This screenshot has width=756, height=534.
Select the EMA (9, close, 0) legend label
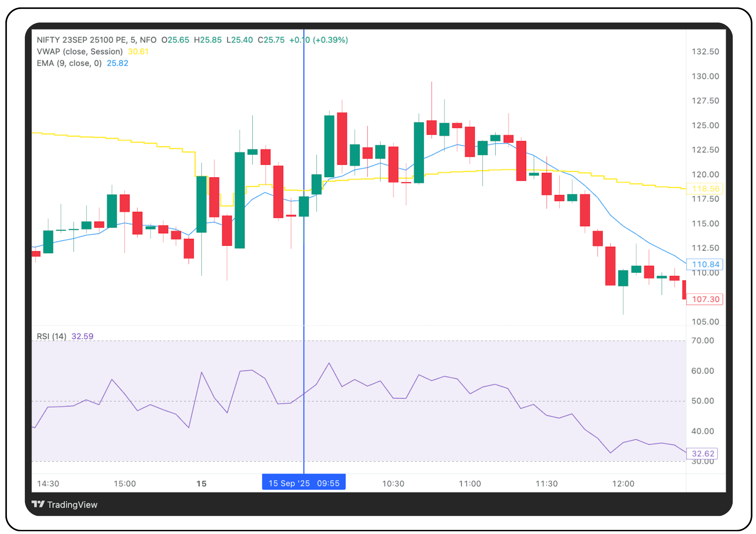pyautogui.click(x=69, y=63)
